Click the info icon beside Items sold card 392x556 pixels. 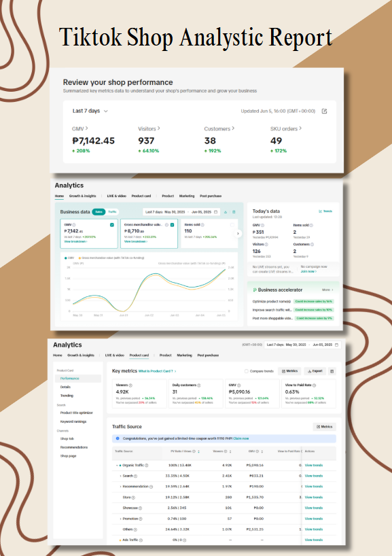point(202,225)
